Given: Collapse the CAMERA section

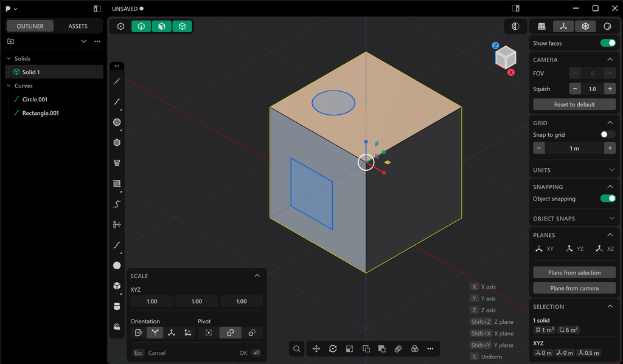Looking at the screenshot, I should coord(611,59).
